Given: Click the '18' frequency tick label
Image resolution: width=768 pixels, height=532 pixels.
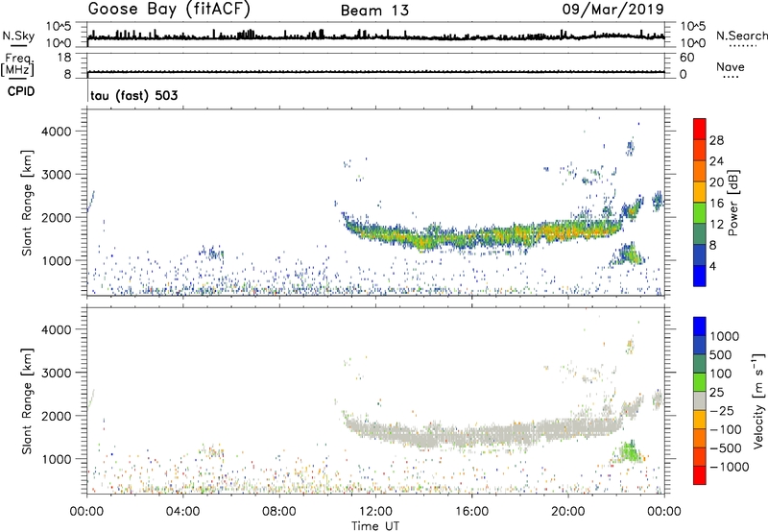Looking at the screenshot, I should [64, 58].
